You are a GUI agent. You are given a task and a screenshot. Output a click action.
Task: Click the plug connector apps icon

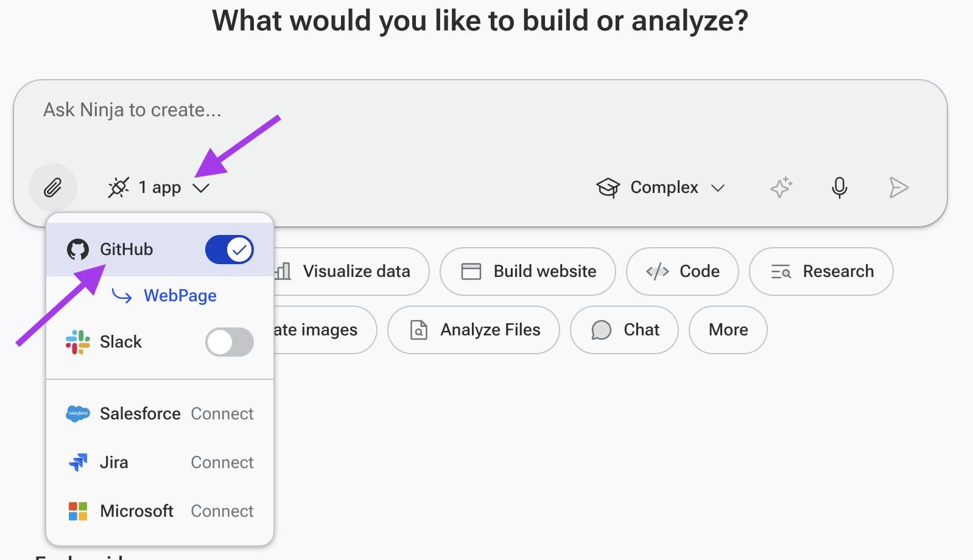(x=119, y=187)
